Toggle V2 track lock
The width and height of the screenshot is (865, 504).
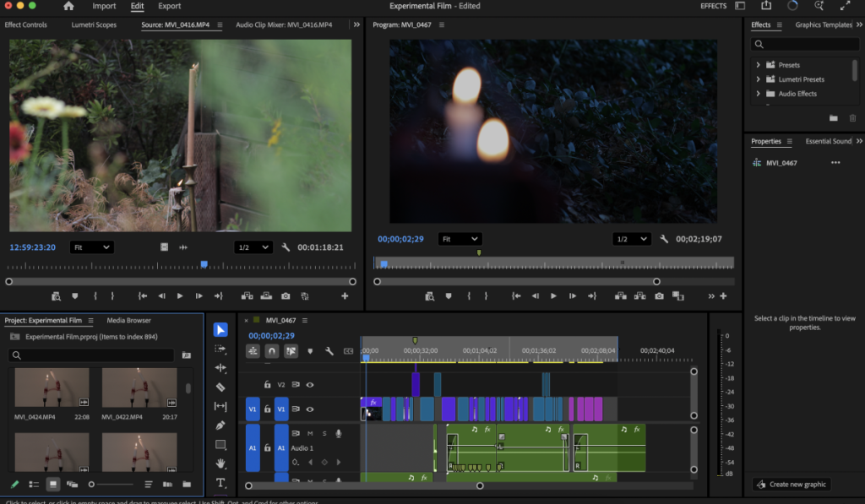point(267,385)
